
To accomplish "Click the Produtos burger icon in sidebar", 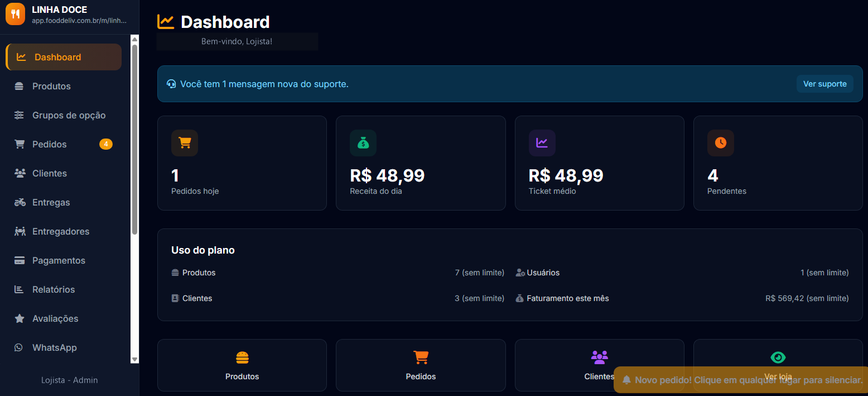I will coord(20,86).
